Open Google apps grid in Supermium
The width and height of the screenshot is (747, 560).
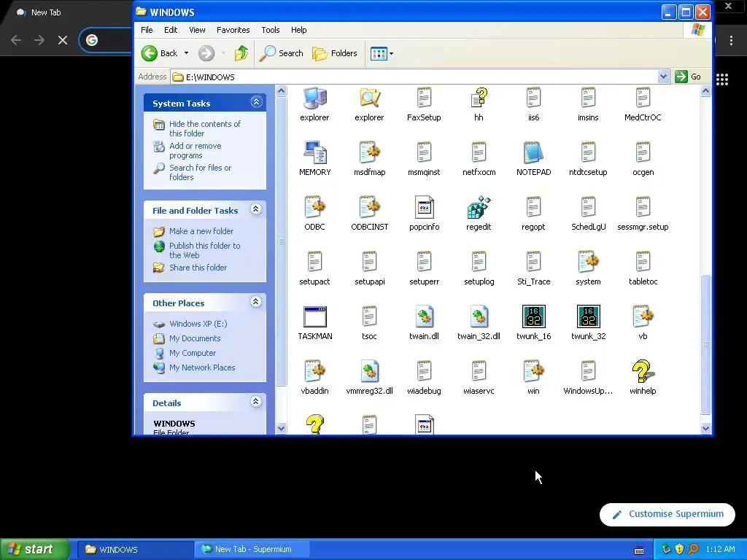click(722, 79)
